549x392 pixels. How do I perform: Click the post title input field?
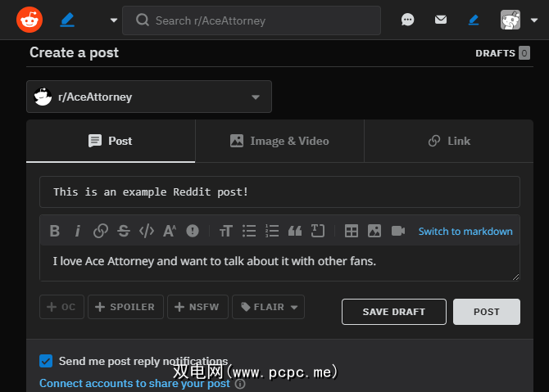tap(279, 192)
